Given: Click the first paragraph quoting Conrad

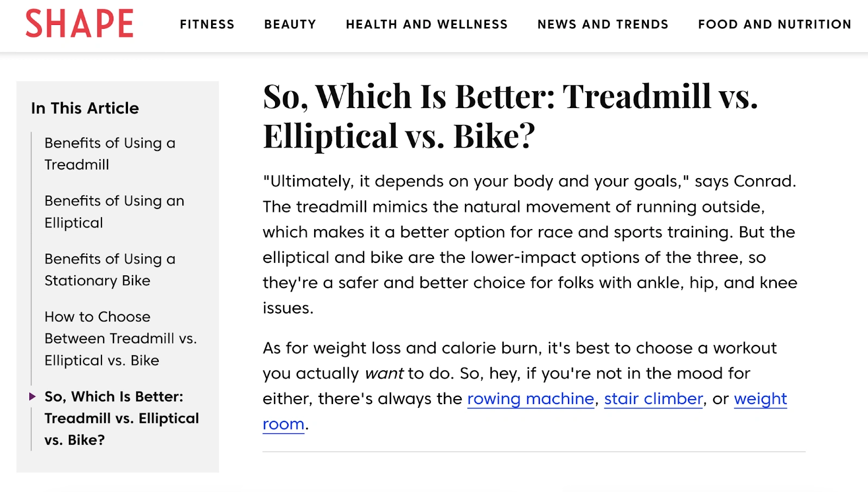Looking at the screenshot, I should [x=530, y=244].
